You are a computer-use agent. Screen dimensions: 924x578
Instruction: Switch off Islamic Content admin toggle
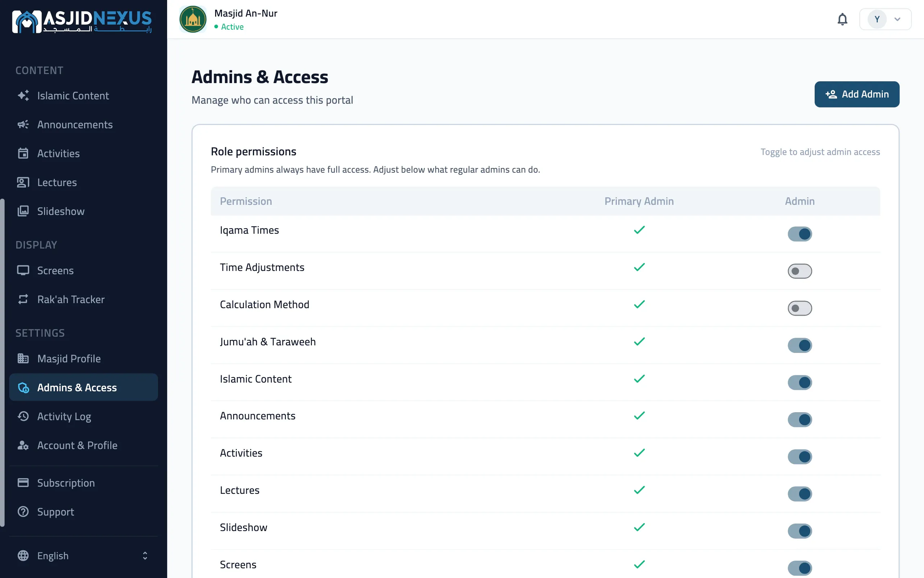(799, 382)
